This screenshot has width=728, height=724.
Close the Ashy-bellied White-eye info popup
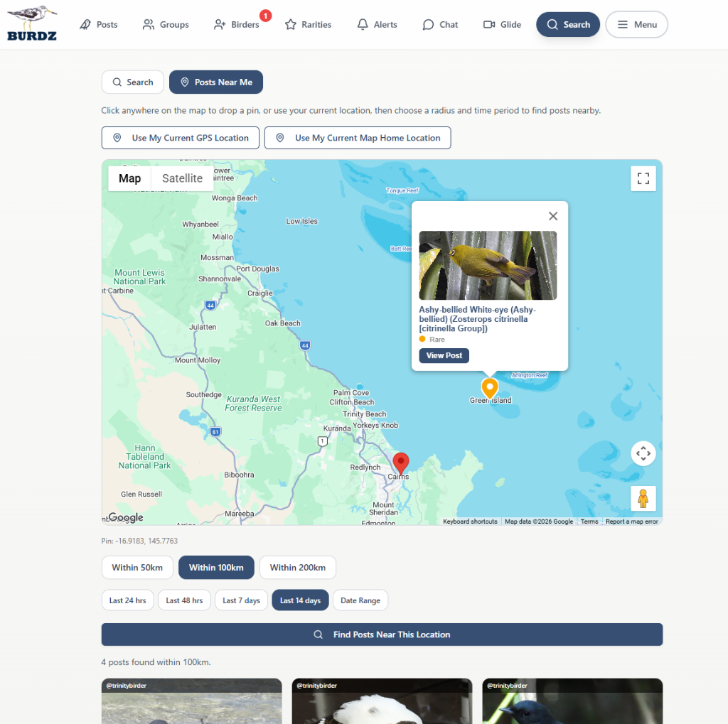click(x=553, y=216)
